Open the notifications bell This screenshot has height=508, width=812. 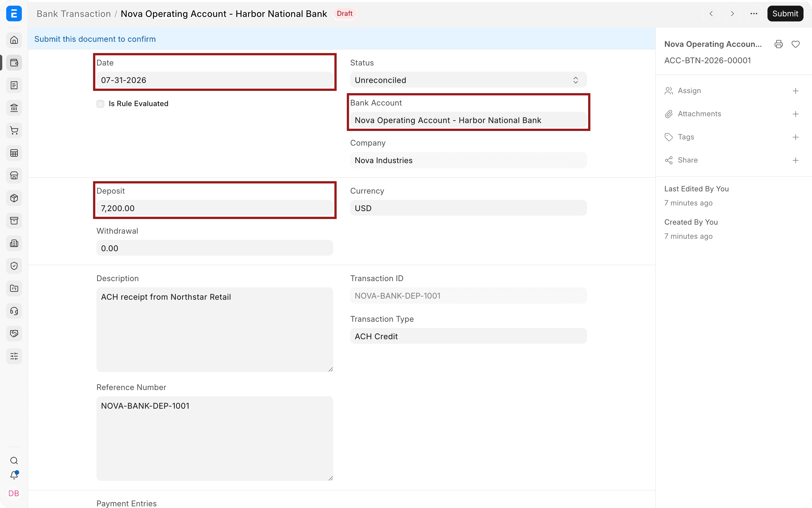coord(14,475)
